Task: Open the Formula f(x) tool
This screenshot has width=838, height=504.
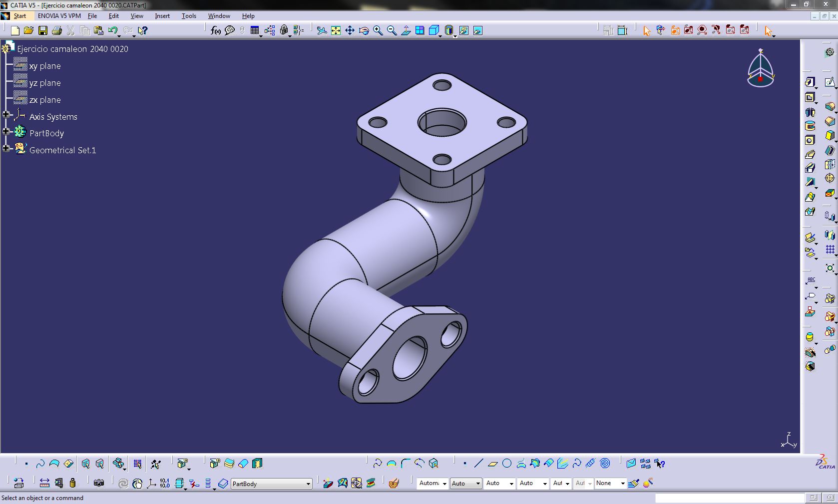Action: click(x=215, y=30)
